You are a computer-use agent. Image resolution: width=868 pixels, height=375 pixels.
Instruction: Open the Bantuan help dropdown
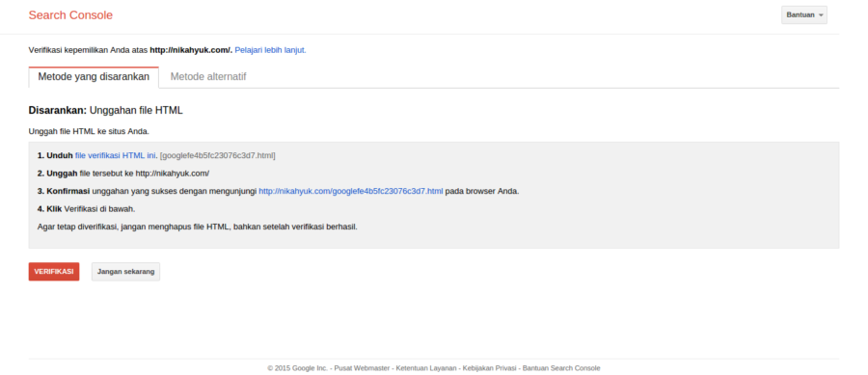pos(803,14)
